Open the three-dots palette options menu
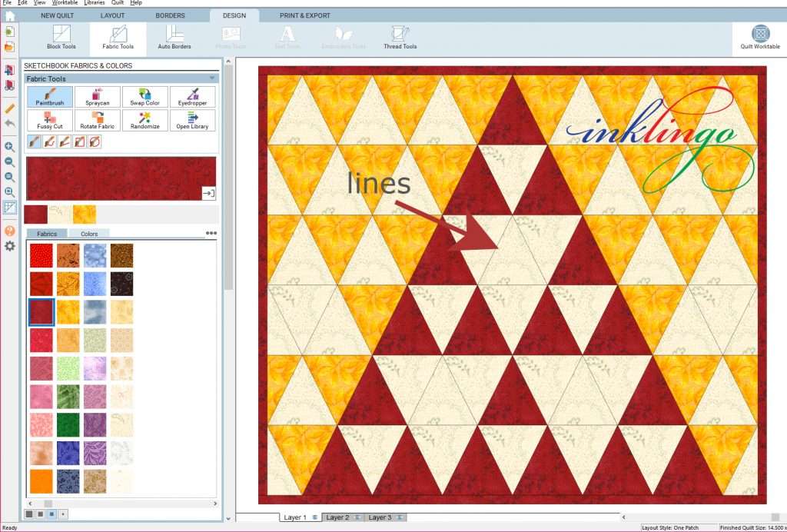Viewport: 787px width, 532px height. coord(211,234)
